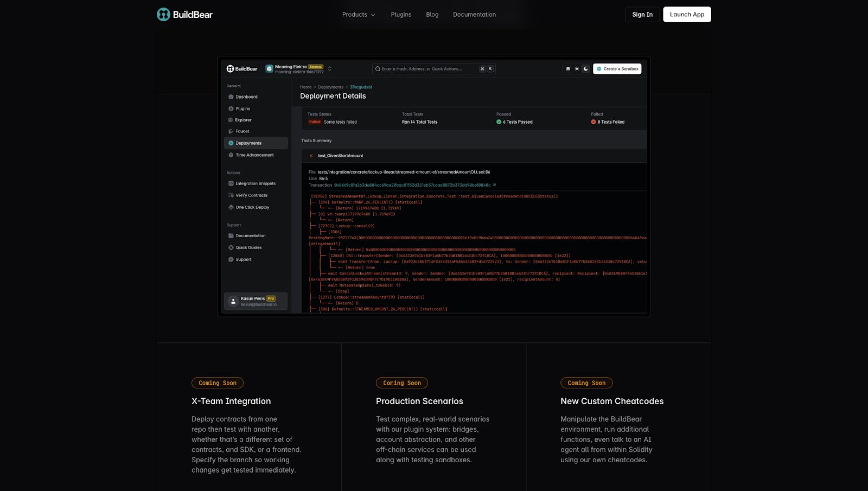
Task: Select the Explorer sidebar icon
Action: (x=231, y=120)
